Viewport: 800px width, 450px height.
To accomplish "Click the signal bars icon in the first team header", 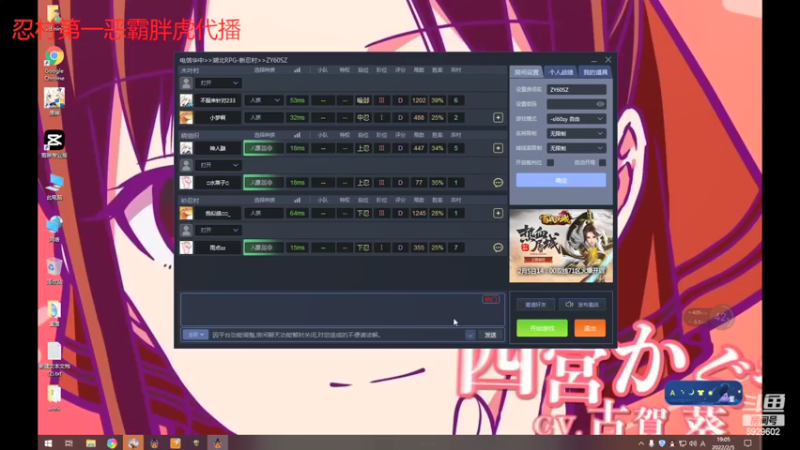I will pyautogui.click(x=297, y=70).
